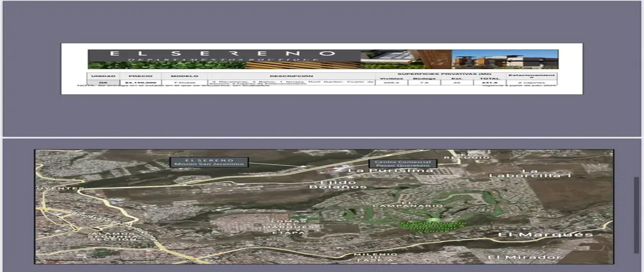The width and height of the screenshot is (644, 272).
Task: Click the El Mirador map label
Action: point(524,257)
